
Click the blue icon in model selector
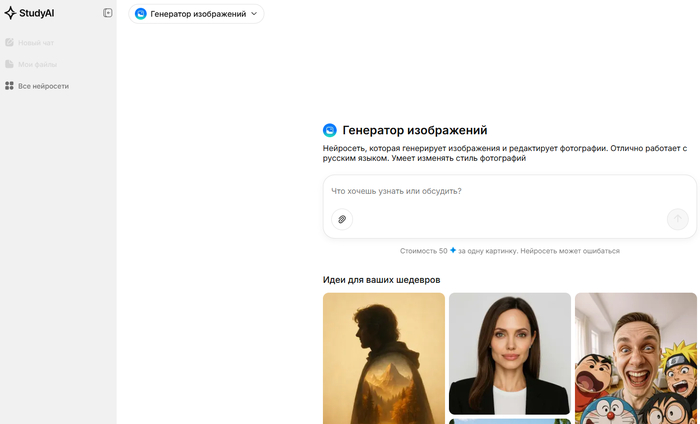coord(141,14)
